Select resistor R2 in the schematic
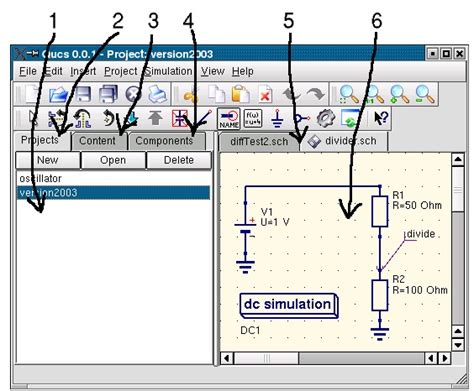Screen dimensions: 474x391 tap(380, 295)
